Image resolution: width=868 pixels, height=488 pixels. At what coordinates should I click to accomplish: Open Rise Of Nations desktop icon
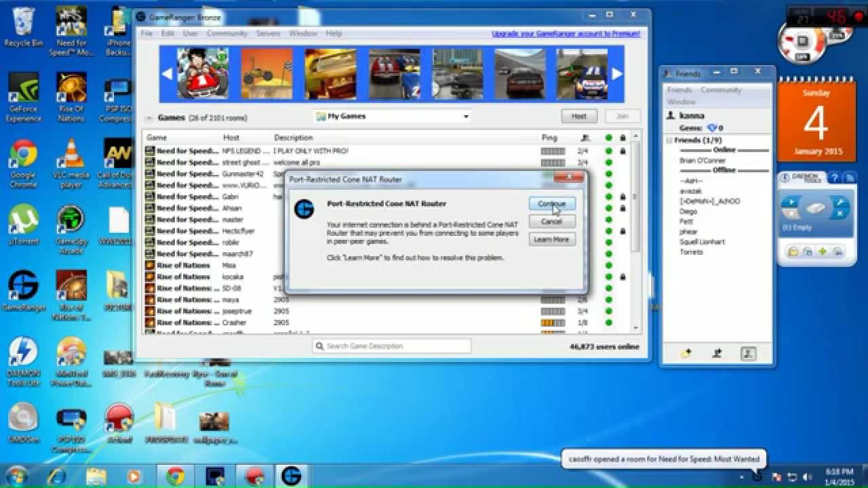click(71, 98)
